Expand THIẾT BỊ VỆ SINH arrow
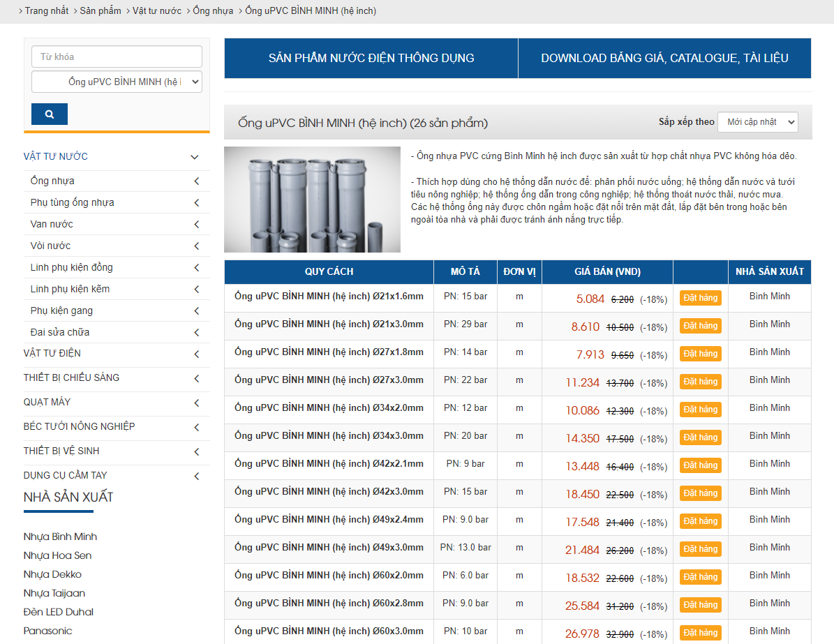 coord(197,451)
